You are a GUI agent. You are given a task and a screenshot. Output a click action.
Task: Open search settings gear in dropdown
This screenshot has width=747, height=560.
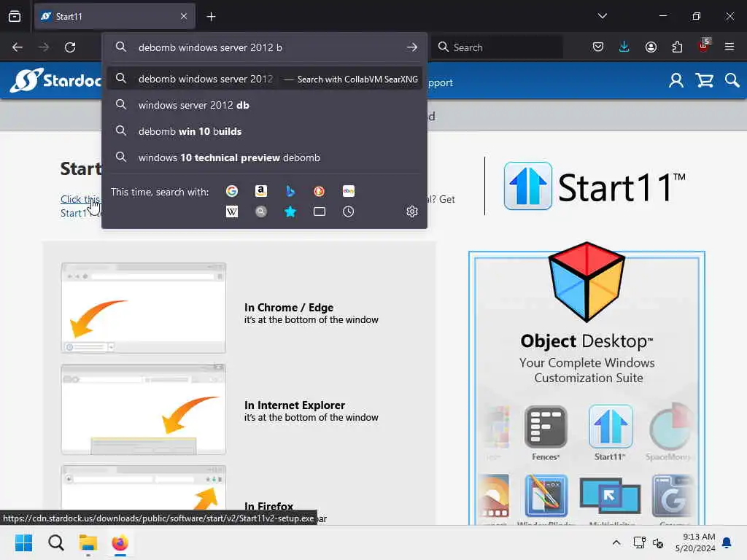(x=412, y=211)
